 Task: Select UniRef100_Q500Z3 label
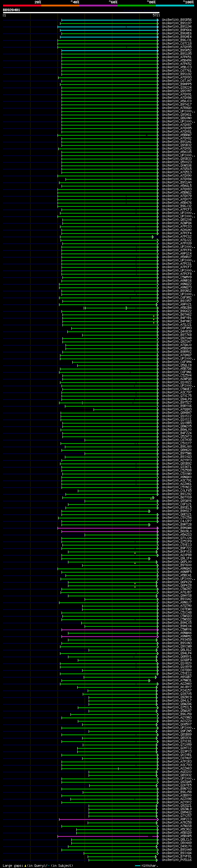pos(176,162)
